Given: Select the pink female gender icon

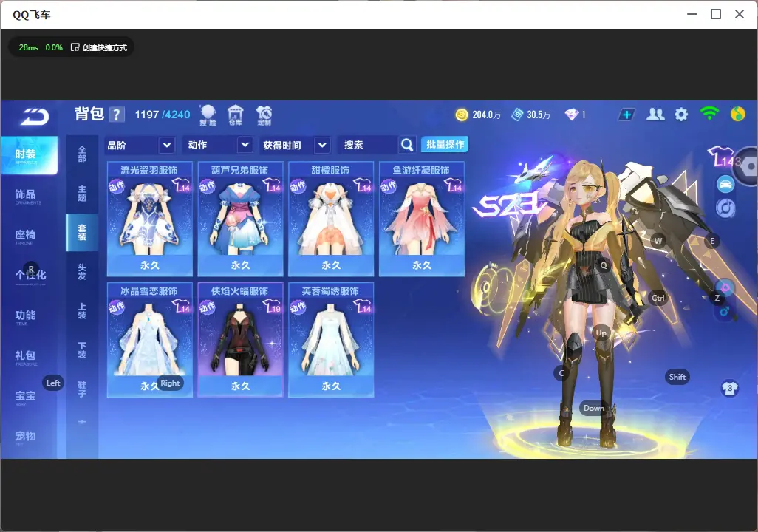Looking at the screenshot, I should pos(725,287).
